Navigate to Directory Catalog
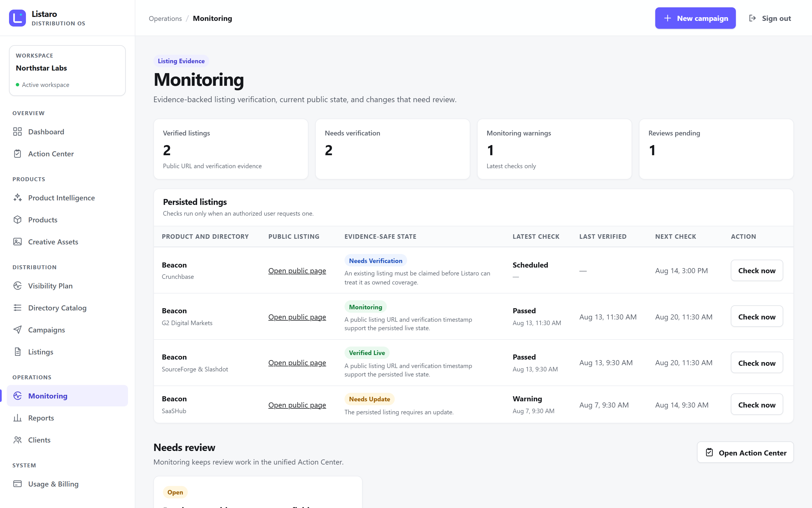 coord(67,308)
